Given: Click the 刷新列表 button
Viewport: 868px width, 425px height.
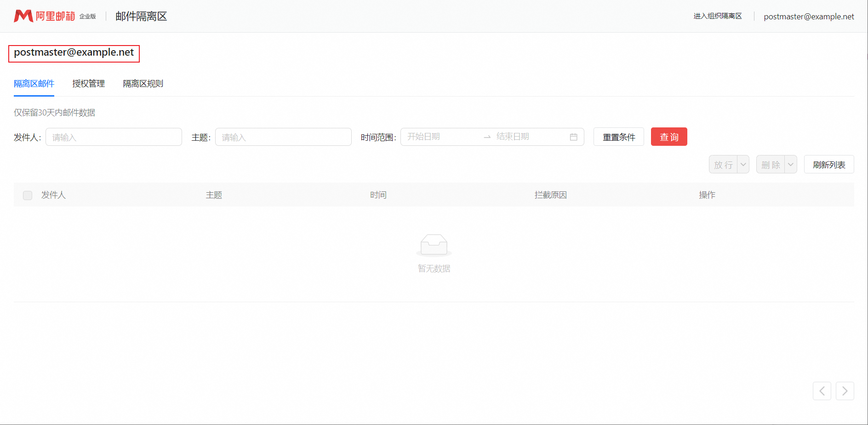Looking at the screenshot, I should coord(828,165).
